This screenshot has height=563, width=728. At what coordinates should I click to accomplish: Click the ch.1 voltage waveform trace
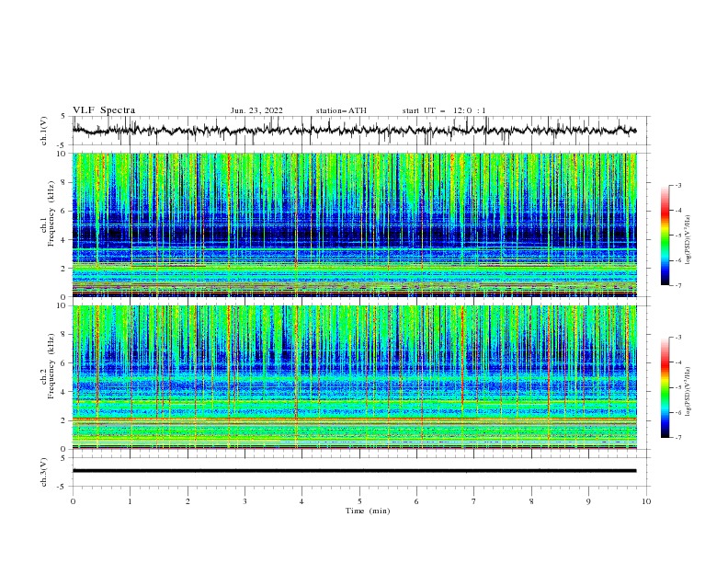click(354, 131)
